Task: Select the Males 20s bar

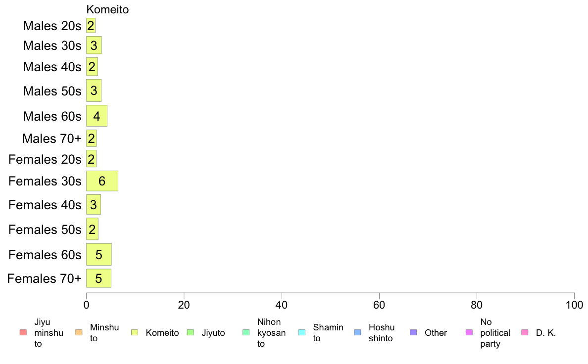Action: 91,26
